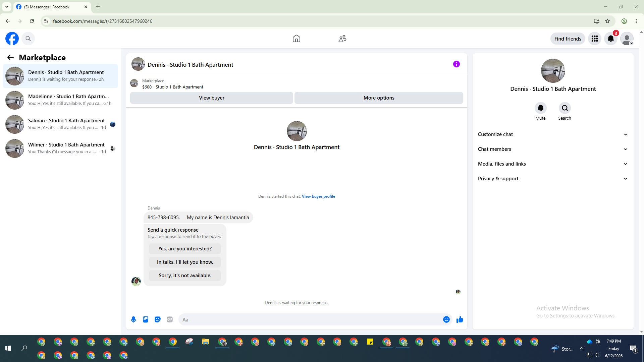The width and height of the screenshot is (644, 362).
Task: Click the Aa message input field
Action: point(311,319)
